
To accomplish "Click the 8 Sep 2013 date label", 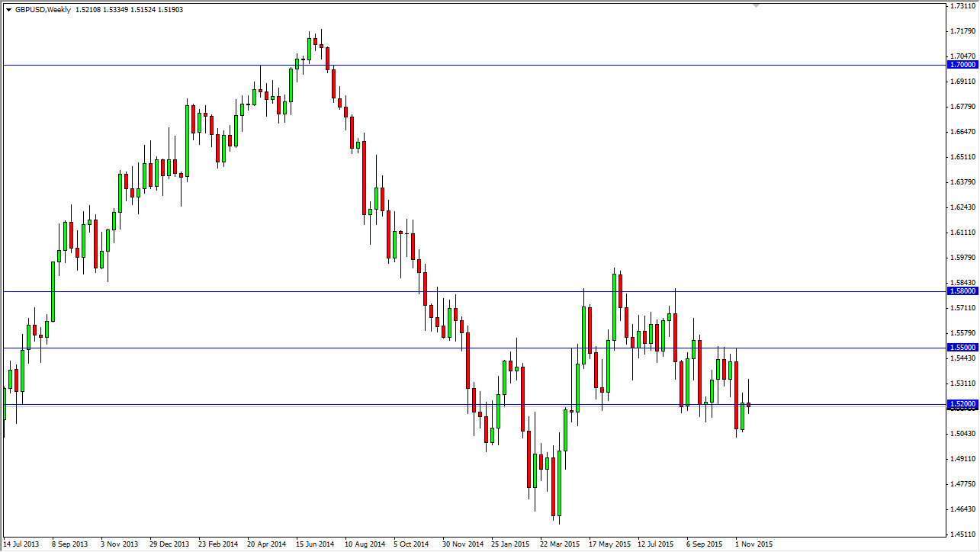I will coord(70,544).
